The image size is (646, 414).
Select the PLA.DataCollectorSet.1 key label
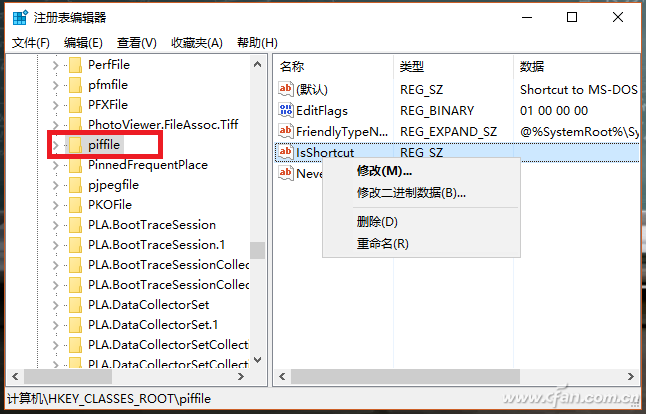pyautogui.click(x=153, y=325)
